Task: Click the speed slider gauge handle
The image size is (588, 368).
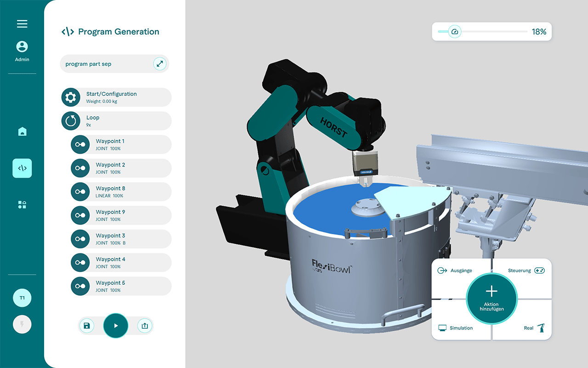Action: (x=455, y=32)
